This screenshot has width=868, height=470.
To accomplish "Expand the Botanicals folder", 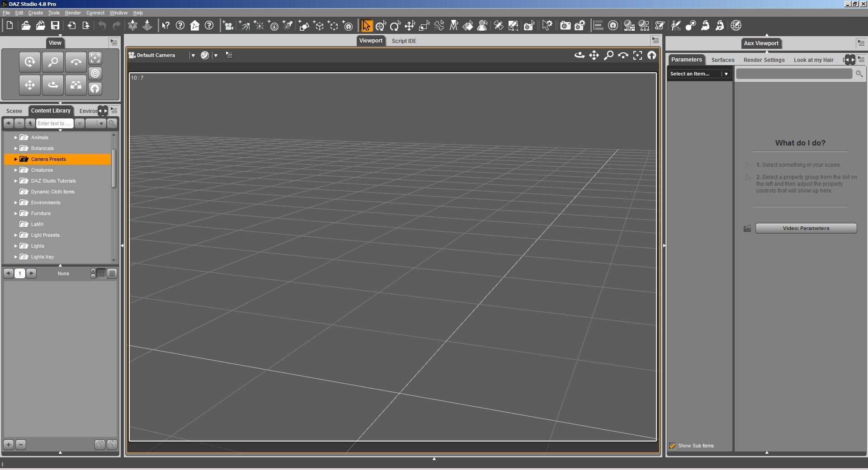I will click(x=15, y=148).
